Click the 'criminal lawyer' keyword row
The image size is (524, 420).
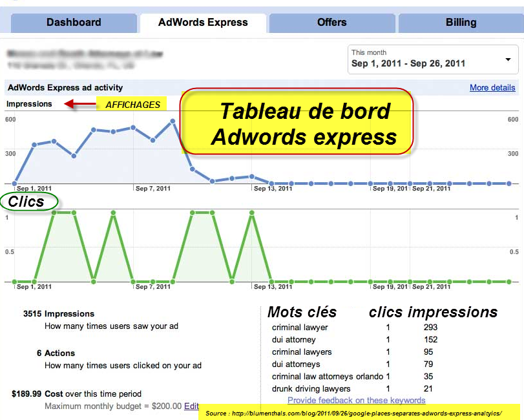pos(355,327)
